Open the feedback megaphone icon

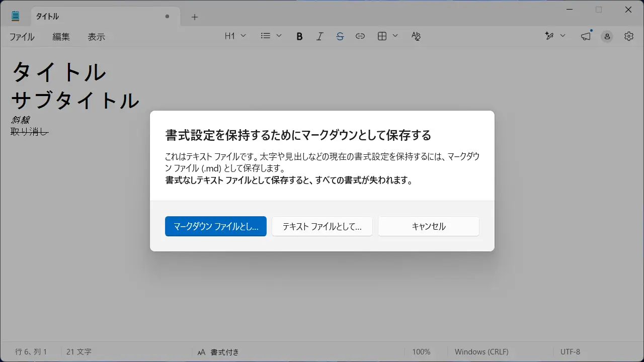pos(586,36)
